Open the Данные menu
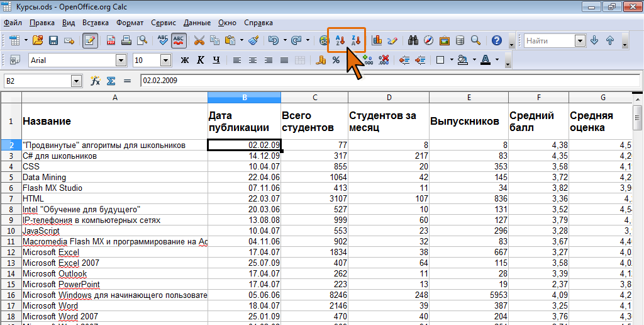The height and width of the screenshot is (325, 644). point(197,23)
